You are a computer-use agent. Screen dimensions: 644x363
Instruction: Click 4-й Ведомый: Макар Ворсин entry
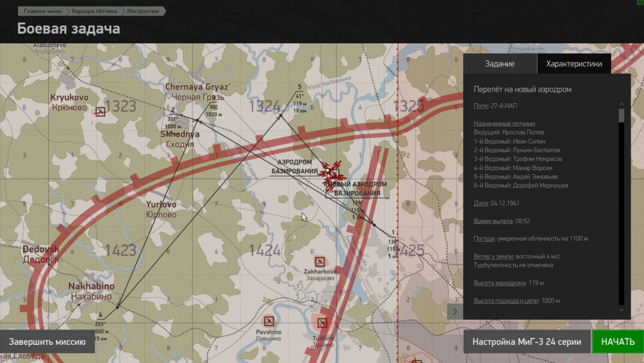[513, 168]
